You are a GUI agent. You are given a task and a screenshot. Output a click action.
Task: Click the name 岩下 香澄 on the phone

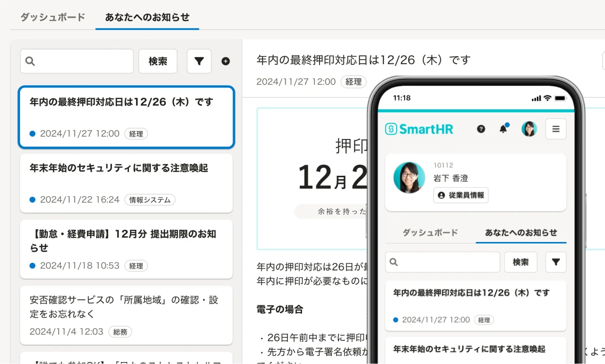pos(451,178)
